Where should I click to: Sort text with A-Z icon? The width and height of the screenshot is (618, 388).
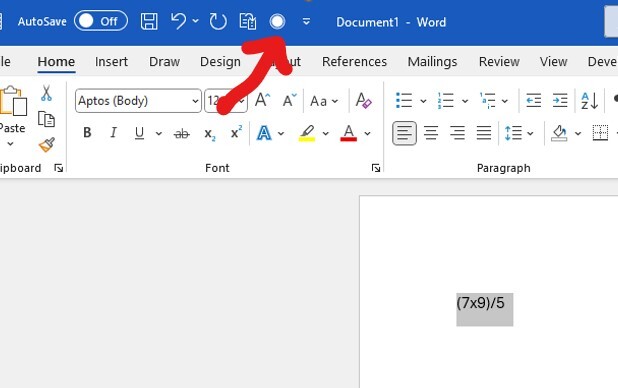pos(590,101)
